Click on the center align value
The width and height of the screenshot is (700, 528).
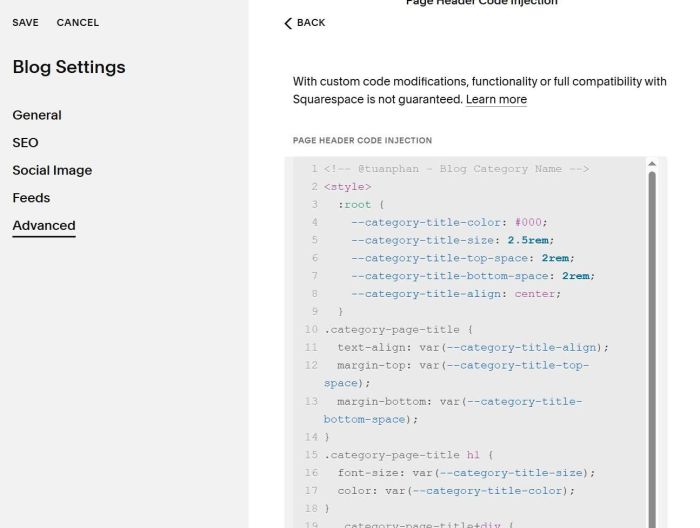click(535, 294)
